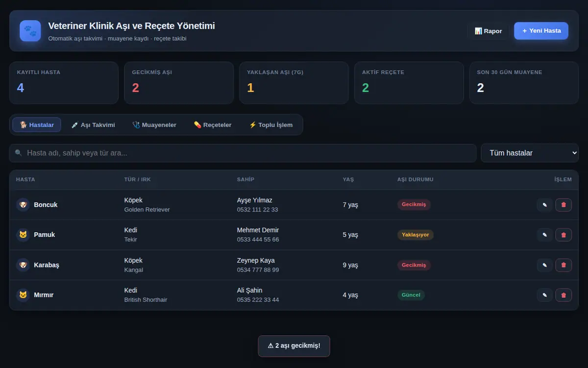The image size is (588, 368).
Task: Click the Gecikmiş Aşı stat card
Action: [179, 83]
